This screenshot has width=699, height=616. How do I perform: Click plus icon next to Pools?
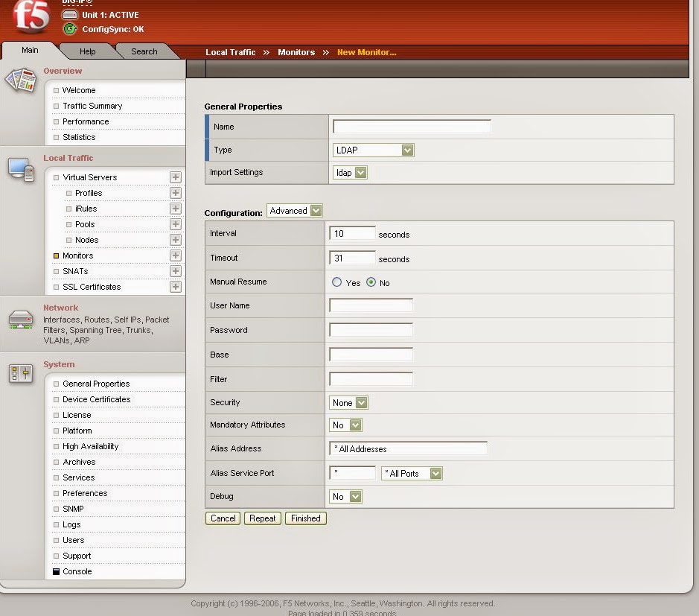pyautogui.click(x=176, y=224)
